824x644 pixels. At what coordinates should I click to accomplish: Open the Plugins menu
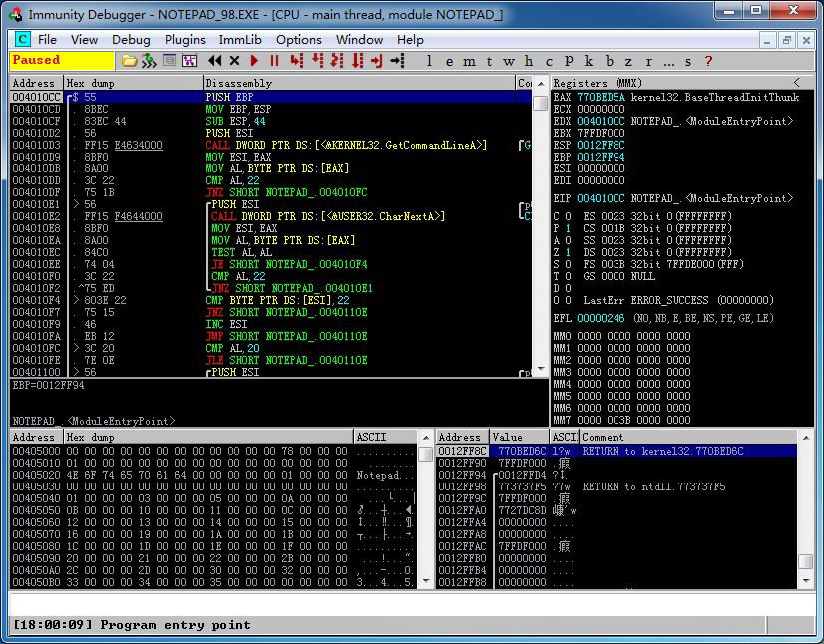click(185, 40)
